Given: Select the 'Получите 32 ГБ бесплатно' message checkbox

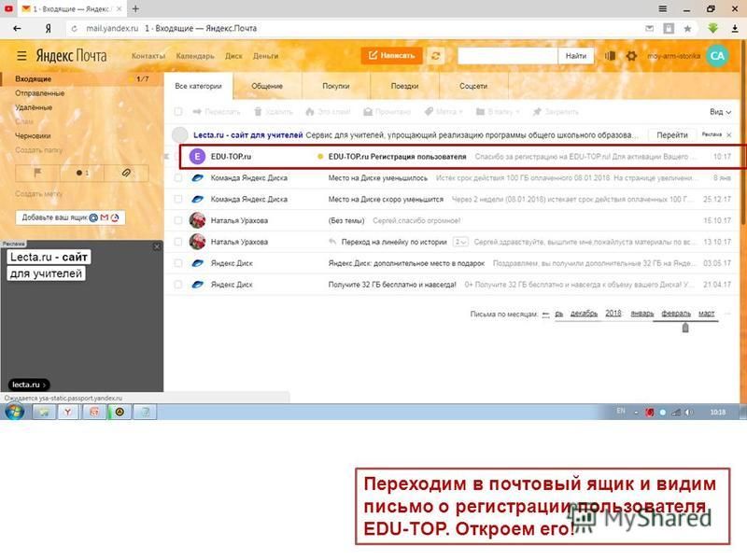Looking at the screenshot, I should pos(178,285).
